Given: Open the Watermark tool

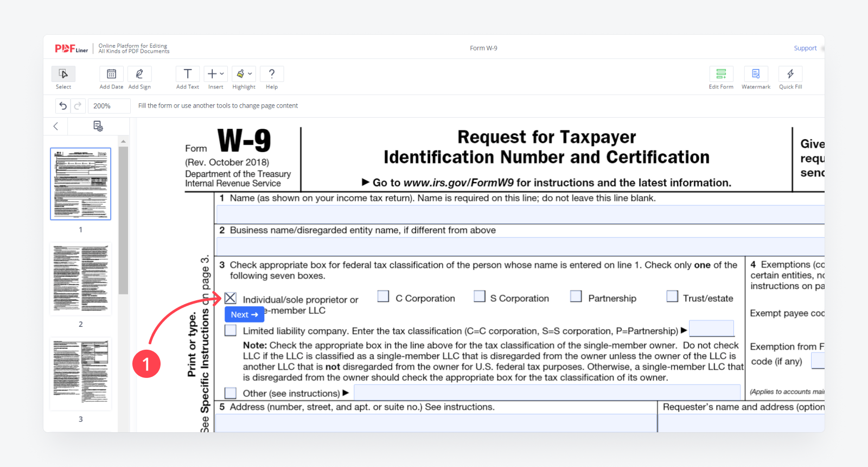Looking at the screenshot, I should tap(756, 74).
